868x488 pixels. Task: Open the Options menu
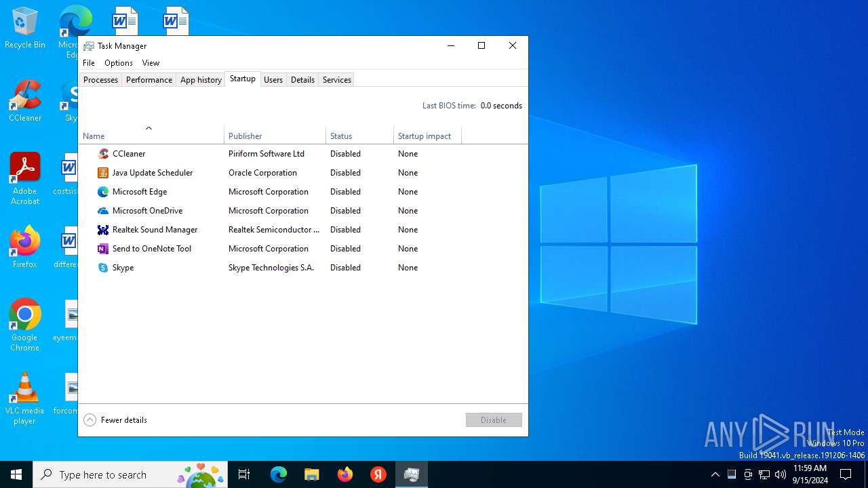119,63
